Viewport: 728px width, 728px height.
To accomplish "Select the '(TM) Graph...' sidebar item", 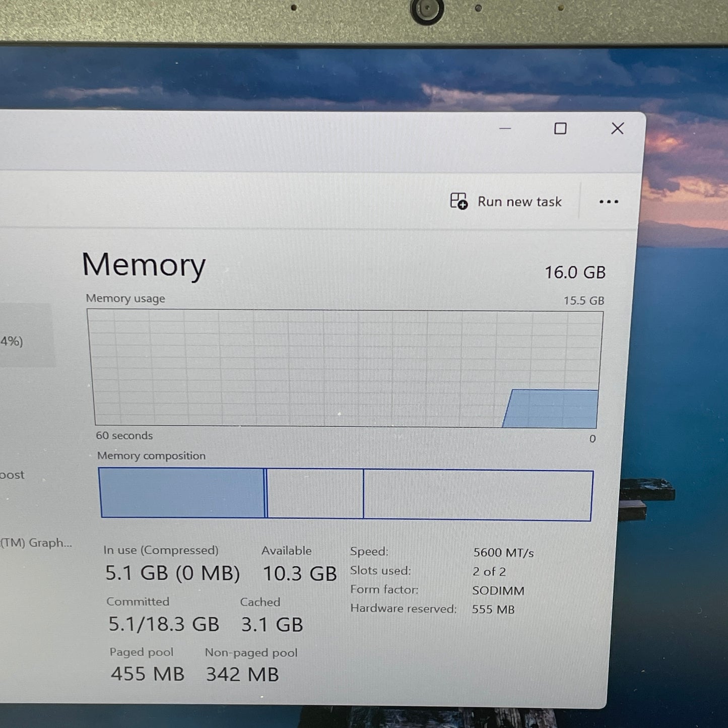I will 36,543.
